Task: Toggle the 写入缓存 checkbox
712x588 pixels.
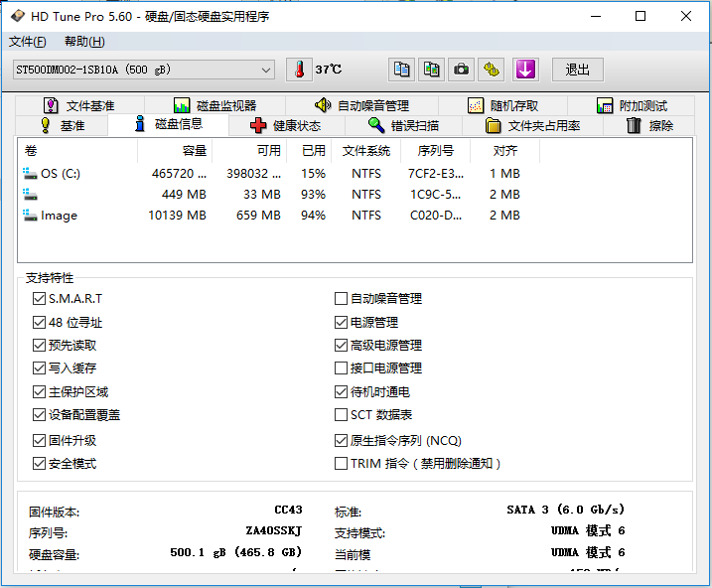Action: click(39, 367)
